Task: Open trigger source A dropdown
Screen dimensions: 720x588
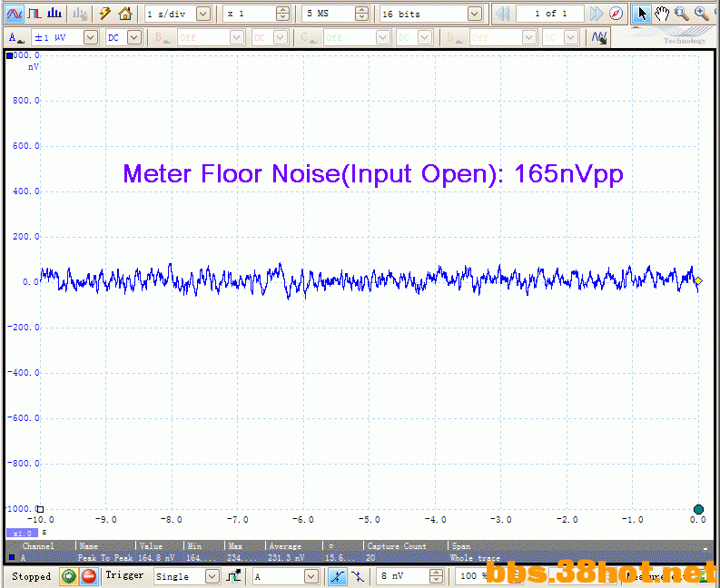Action: [311, 576]
